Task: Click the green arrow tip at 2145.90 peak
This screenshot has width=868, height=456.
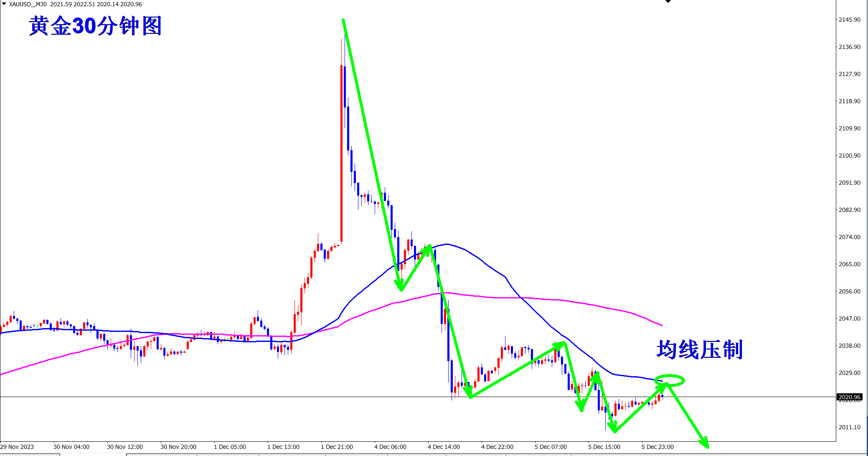Action: (343, 20)
